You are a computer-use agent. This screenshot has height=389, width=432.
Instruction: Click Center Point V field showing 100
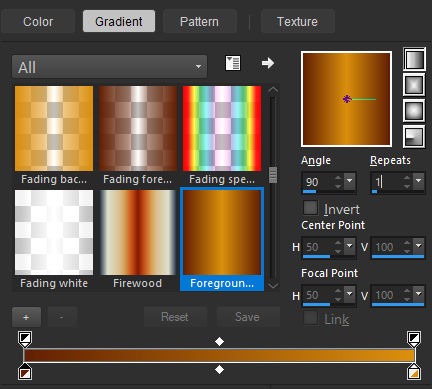pos(387,247)
